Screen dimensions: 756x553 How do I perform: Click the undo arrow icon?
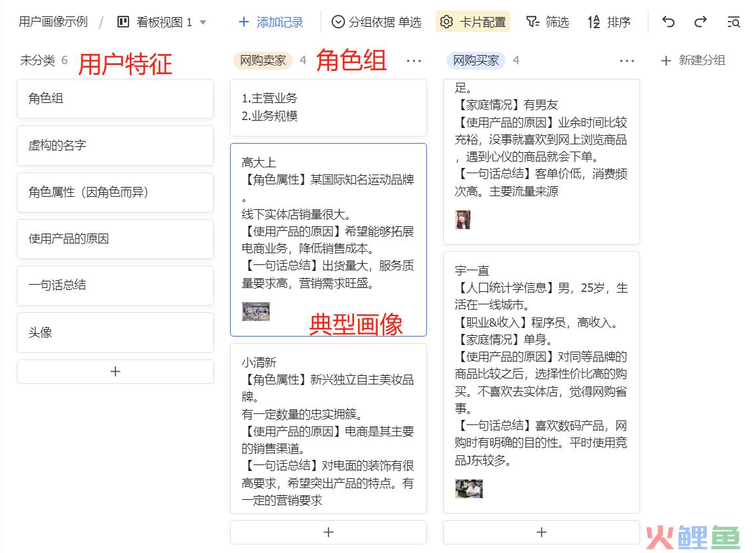(x=667, y=22)
